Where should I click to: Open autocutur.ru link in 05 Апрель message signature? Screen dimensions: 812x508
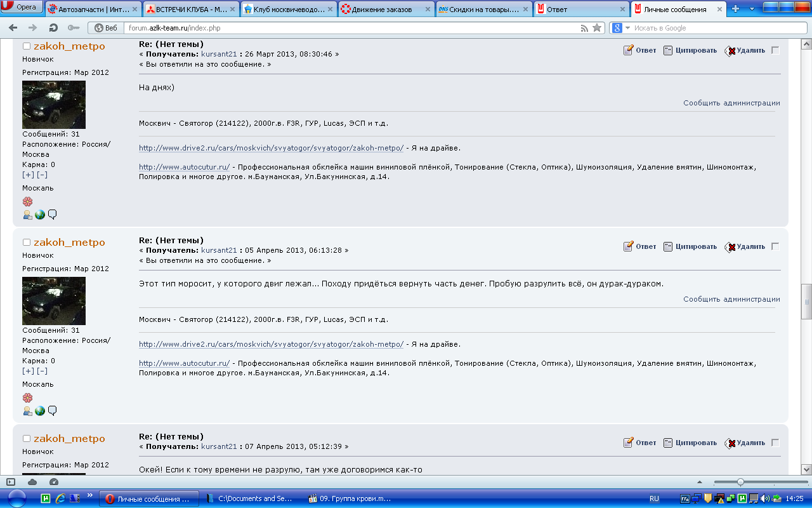click(184, 363)
